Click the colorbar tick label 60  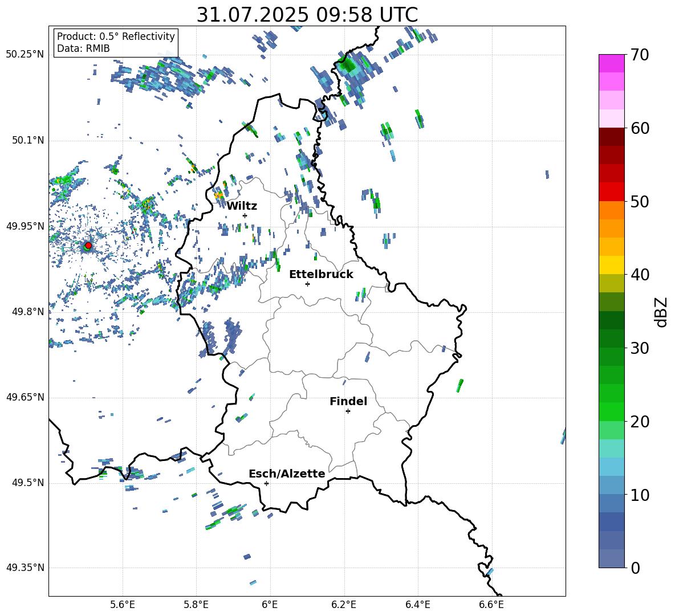coord(640,128)
